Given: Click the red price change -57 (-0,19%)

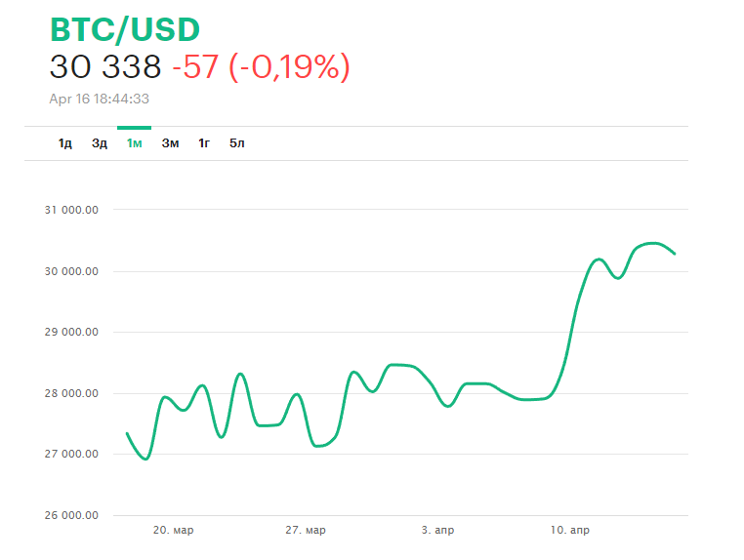Looking at the screenshot, I should (260, 67).
